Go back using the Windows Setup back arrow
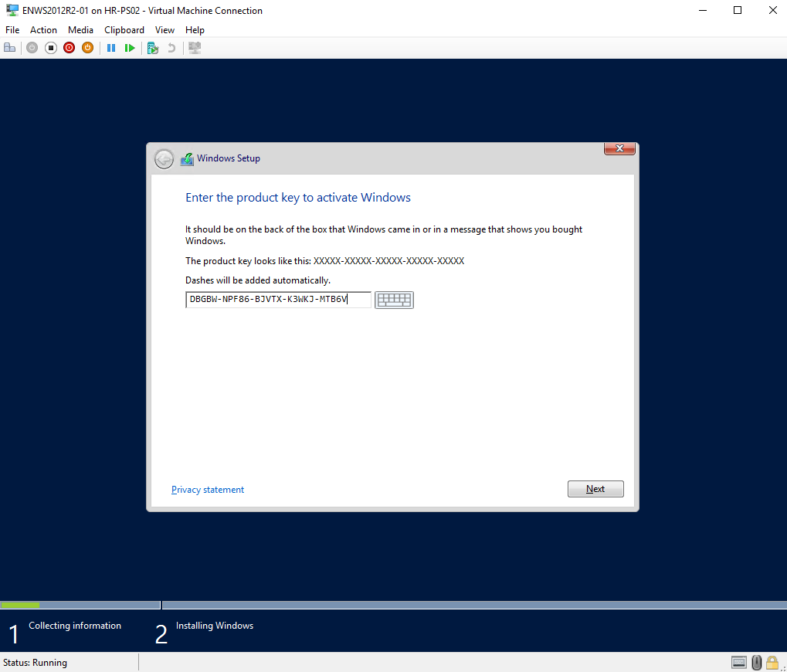The image size is (787, 672). [164, 158]
